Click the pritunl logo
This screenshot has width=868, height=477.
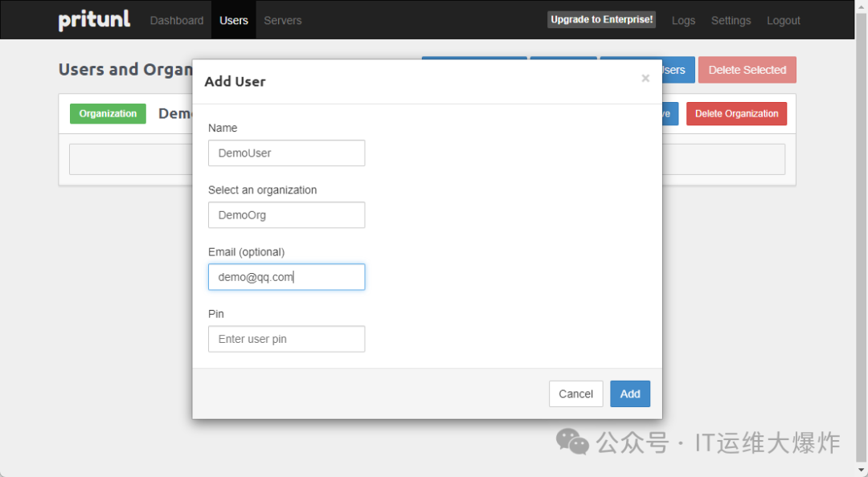94,20
